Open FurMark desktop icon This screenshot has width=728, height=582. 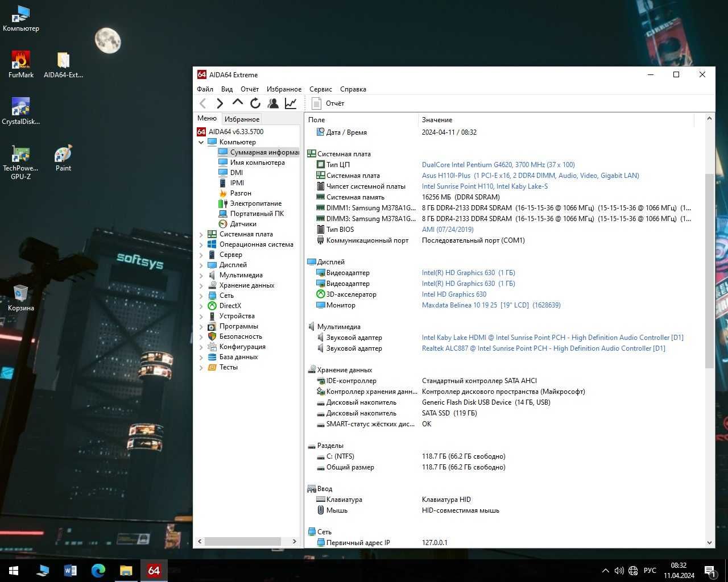click(x=21, y=64)
